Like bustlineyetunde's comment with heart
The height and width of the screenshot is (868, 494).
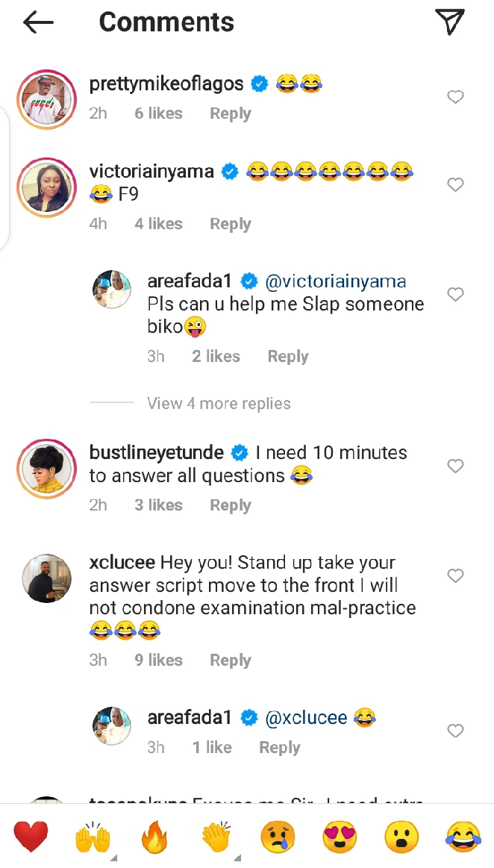click(455, 466)
